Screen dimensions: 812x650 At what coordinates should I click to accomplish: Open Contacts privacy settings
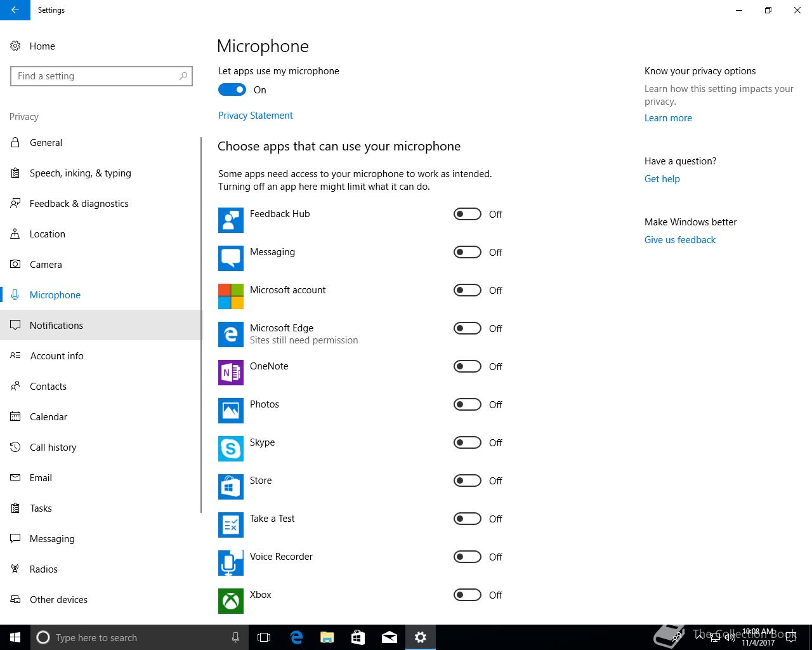100,387
